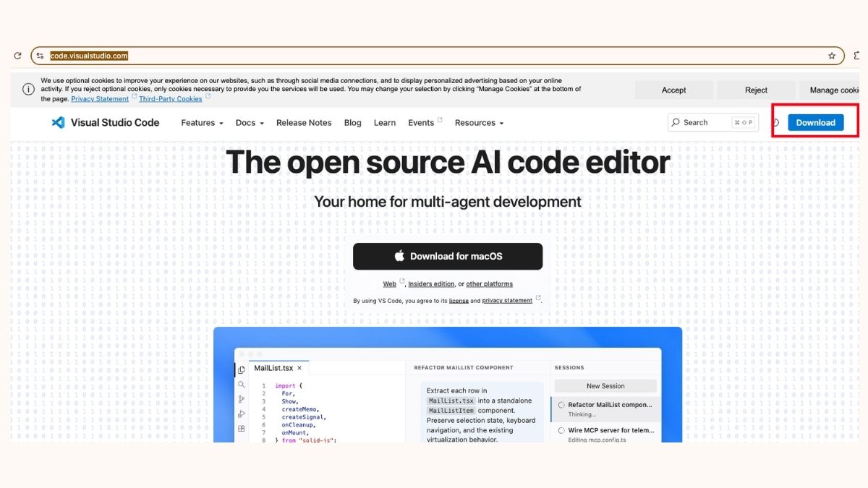Click the headline 'The open source AI code editor'
This screenshot has width=868, height=488.
(x=448, y=162)
